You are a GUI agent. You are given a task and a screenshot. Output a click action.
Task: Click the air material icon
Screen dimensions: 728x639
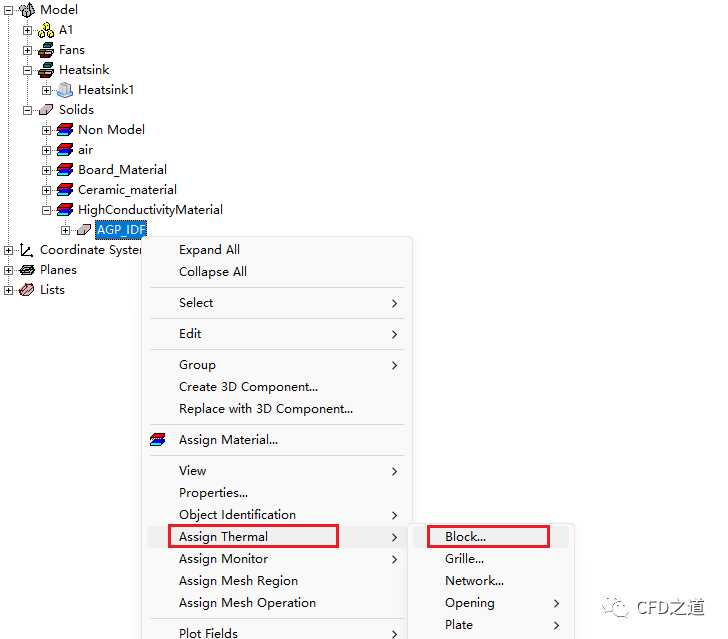65,150
